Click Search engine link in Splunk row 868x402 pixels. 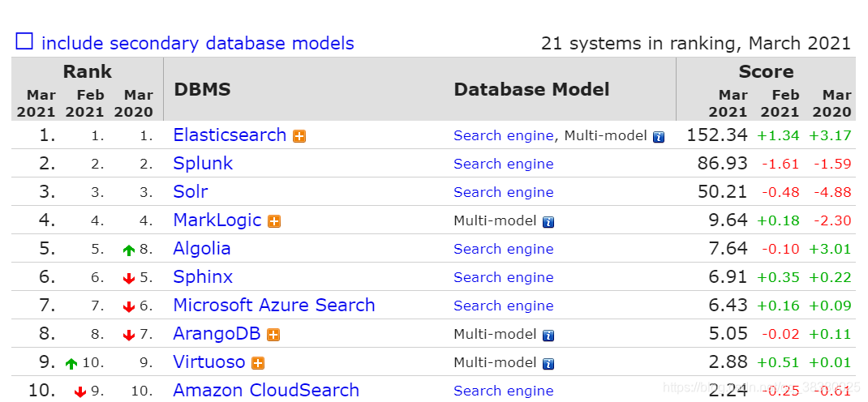pos(504,164)
